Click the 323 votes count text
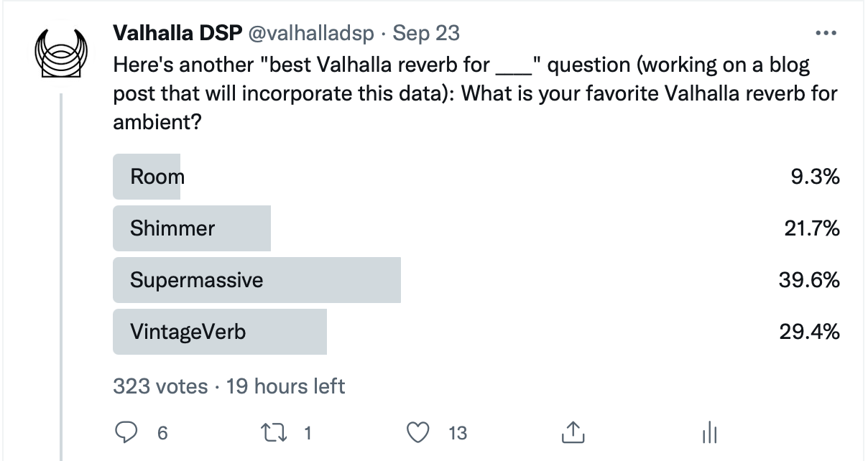Screen dimensions: 868x461 tap(160, 386)
